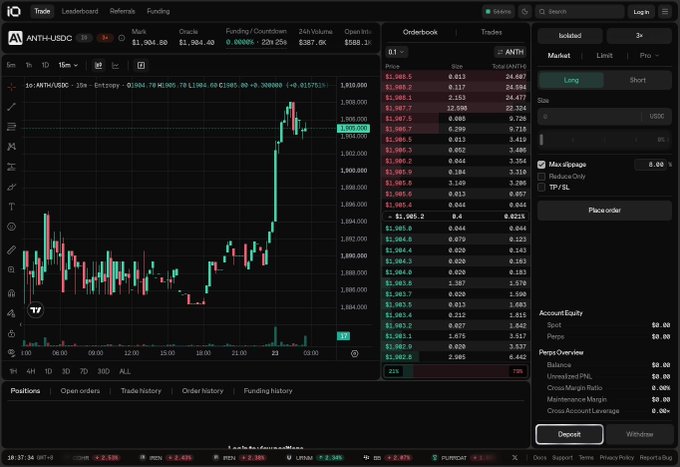
Task: Expand the Pro order type dropdown
Action: pos(649,56)
